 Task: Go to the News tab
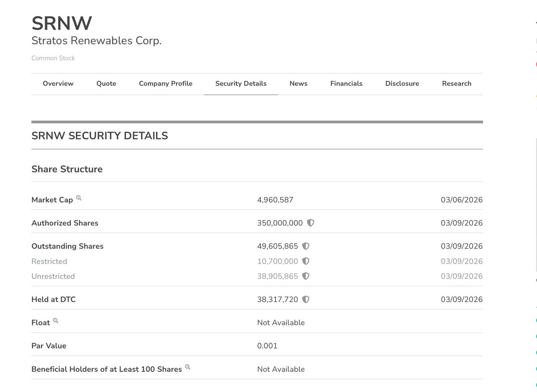[x=298, y=84]
